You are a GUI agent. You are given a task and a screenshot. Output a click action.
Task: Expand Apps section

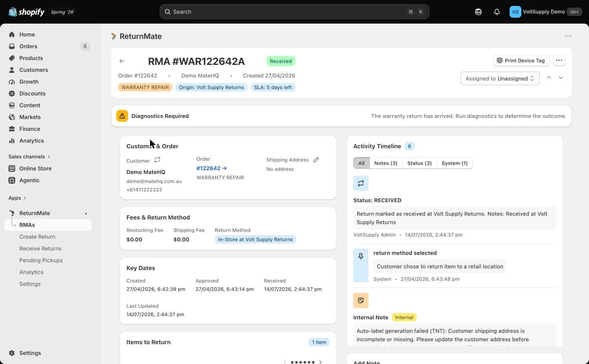pos(17,198)
